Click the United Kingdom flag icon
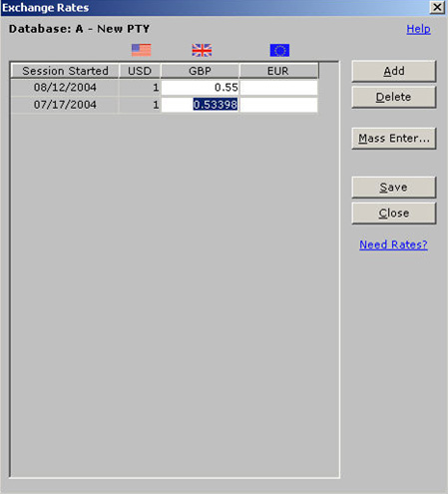 tap(202, 50)
